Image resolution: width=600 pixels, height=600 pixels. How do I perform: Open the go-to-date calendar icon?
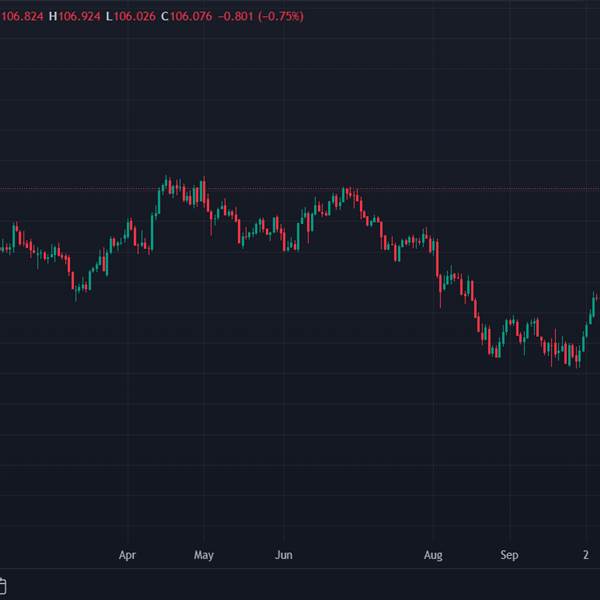pyautogui.click(x=2, y=586)
